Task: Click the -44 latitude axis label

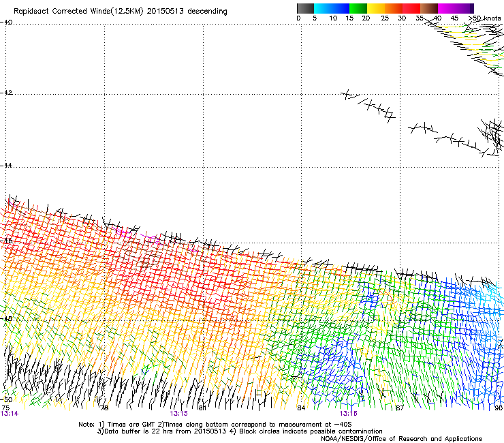Action: click(x=6, y=166)
